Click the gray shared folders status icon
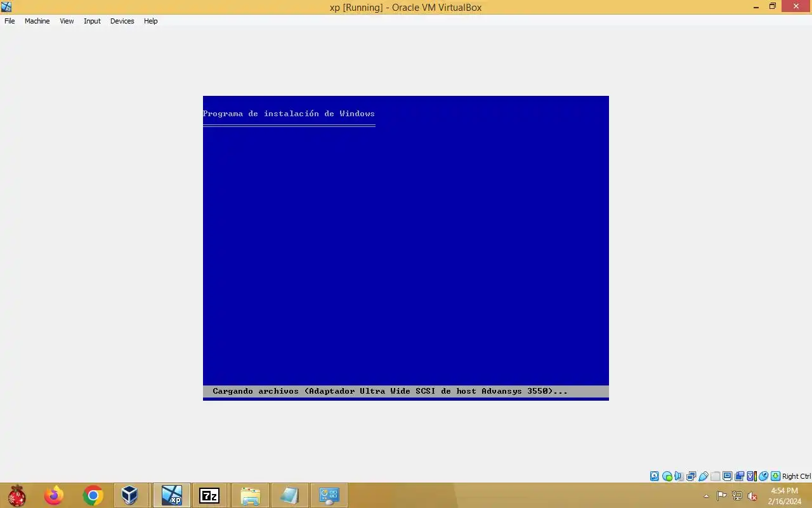Screen dimensions: 812x508 [x=715, y=476]
